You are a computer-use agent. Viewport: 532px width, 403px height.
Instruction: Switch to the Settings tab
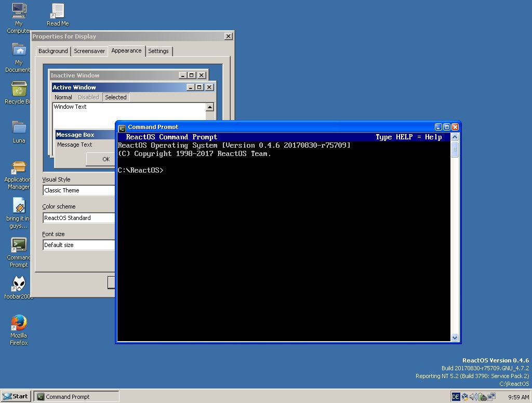(x=158, y=51)
